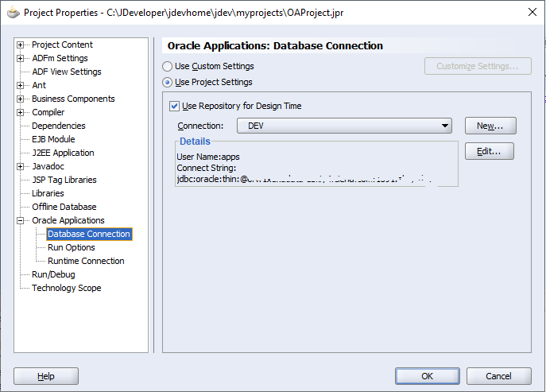Select Compiler in the category tree
Viewport: 546px width, 392px height.
(x=48, y=112)
